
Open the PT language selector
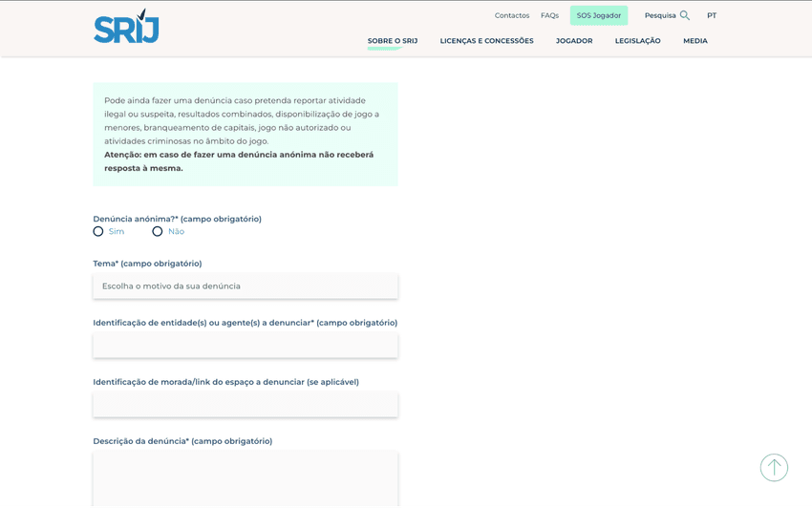click(712, 15)
